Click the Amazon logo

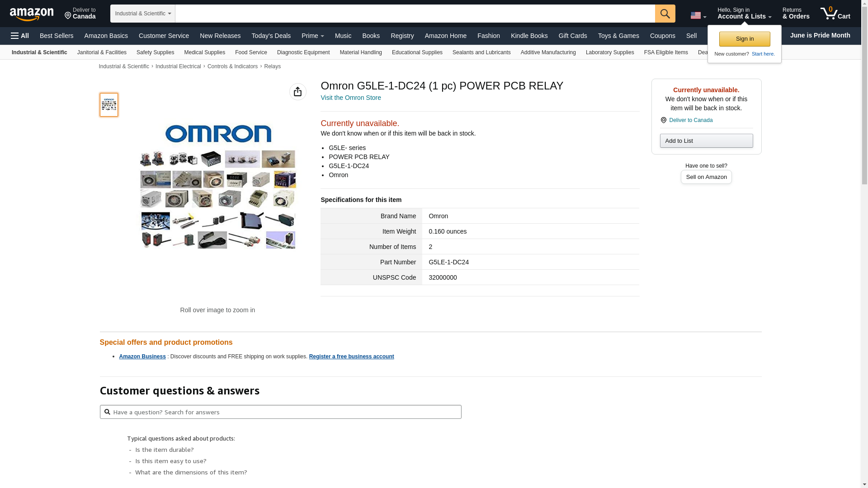(x=32, y=14)
